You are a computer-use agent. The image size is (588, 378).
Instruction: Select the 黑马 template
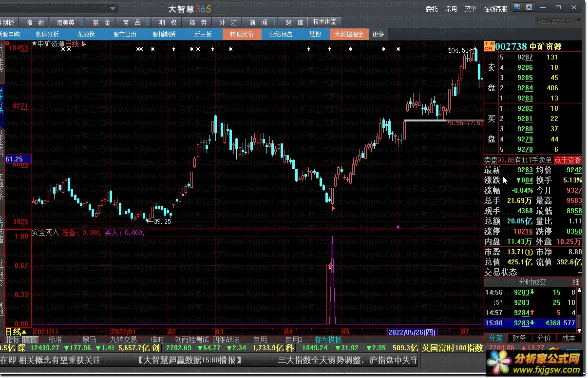click(89, 339)
